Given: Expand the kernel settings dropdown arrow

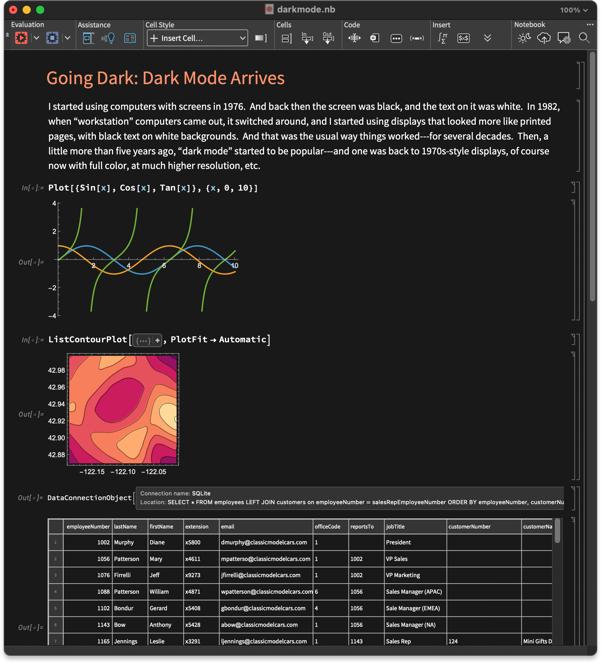Looking at the screenshot, I should [x=67, y=38].
